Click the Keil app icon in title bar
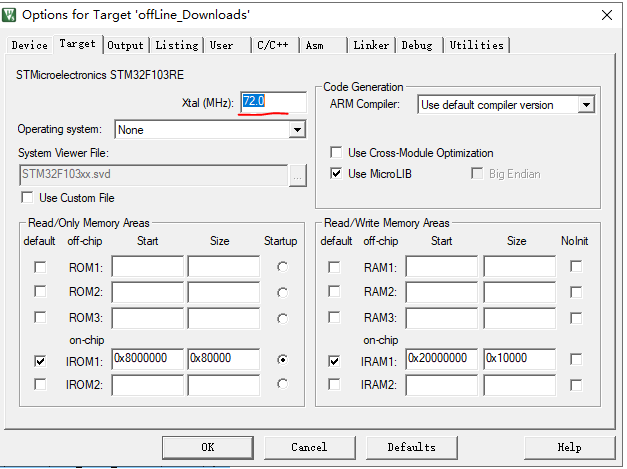627x469 pixels. click(x=12, y=14)
